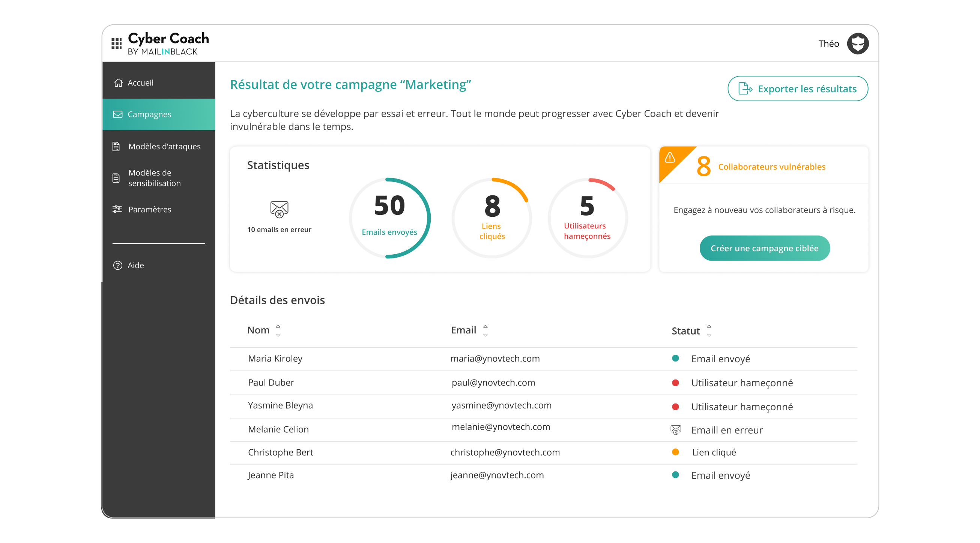Image resolution: width=980 pixels, height=543 pixels.
Task: Click jeanne@ynovtech.com email cell
Action: click(x=497, y=475)
